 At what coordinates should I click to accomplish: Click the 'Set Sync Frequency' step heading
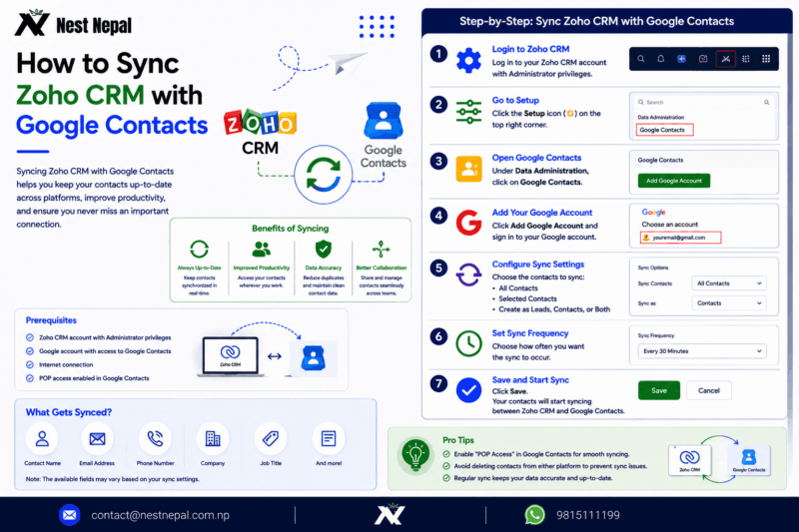pyautogui.click(x=530, y=333)
